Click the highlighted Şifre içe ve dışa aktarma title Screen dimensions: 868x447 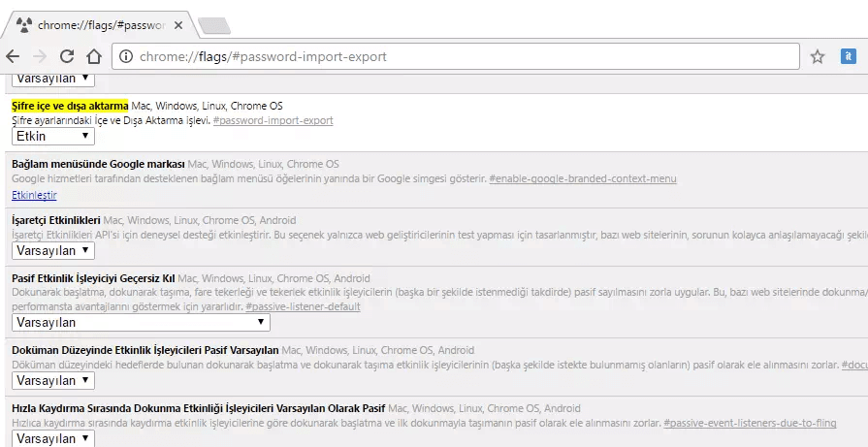(x=70, y=106)
